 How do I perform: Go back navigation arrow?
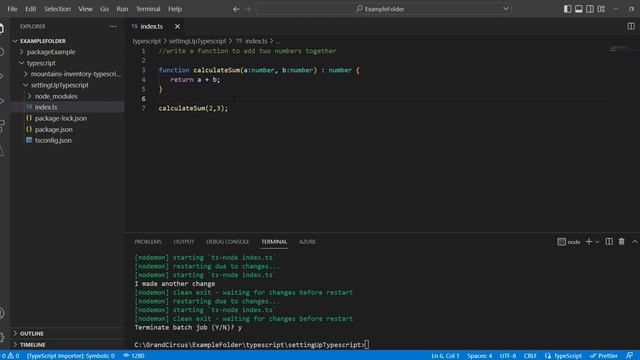pos(236,9)
